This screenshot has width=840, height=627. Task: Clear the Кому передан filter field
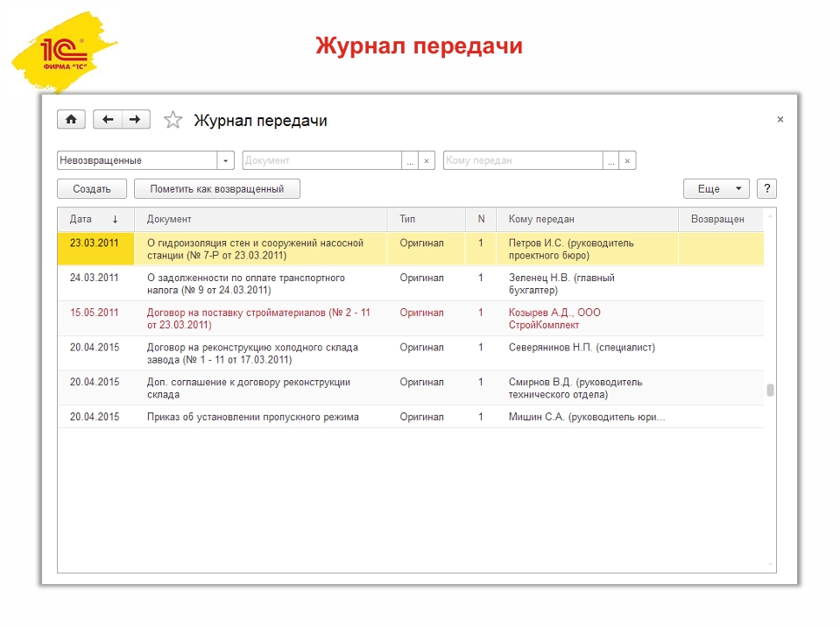coord(627,161)
